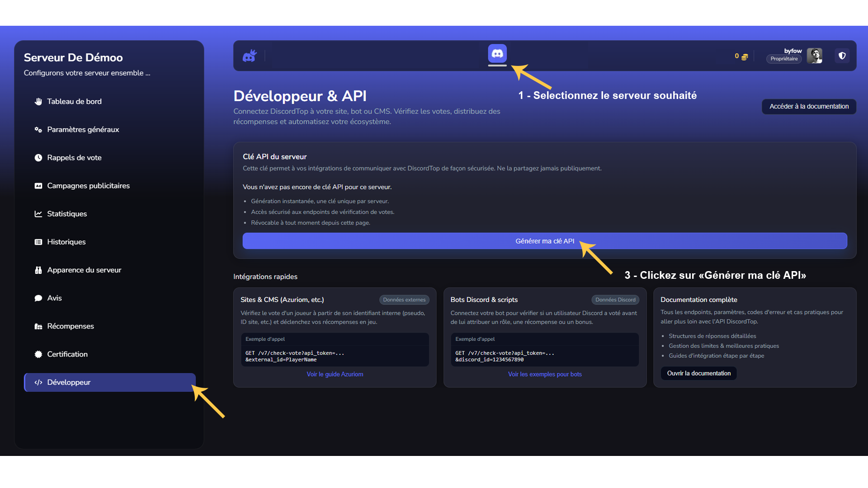Click Accéder à la documentation button

click(x=809, y=107)
